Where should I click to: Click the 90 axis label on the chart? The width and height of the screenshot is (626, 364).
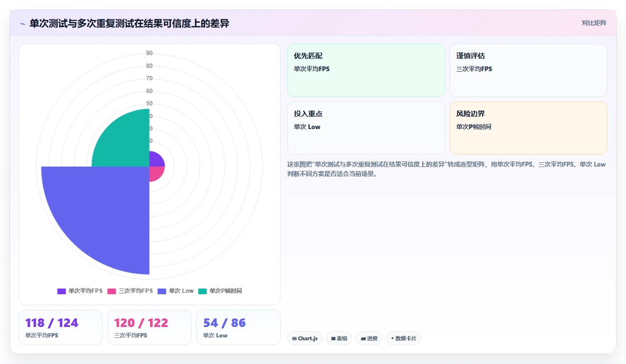(x=150, y=53)
